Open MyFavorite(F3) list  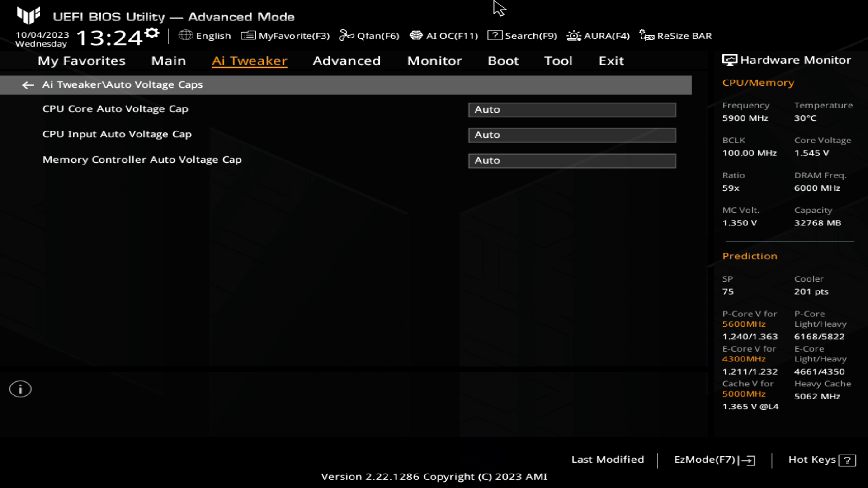point(285,36)
